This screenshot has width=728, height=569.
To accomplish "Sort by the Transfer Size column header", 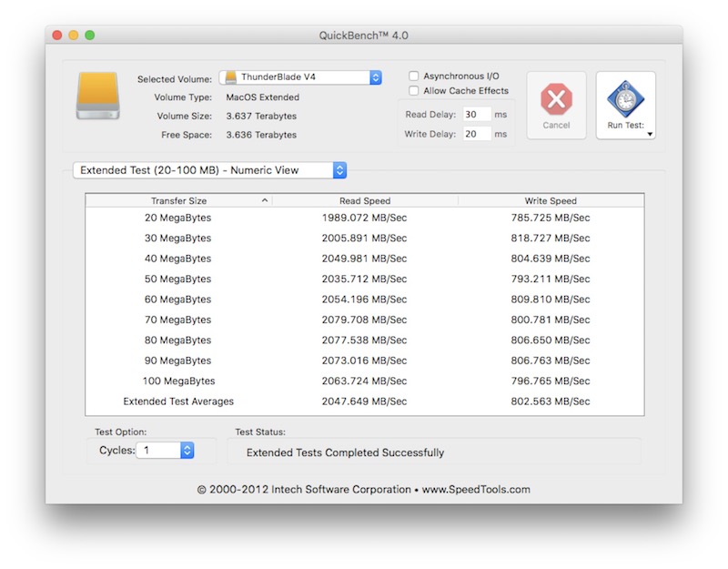I will tap(178, 200).
